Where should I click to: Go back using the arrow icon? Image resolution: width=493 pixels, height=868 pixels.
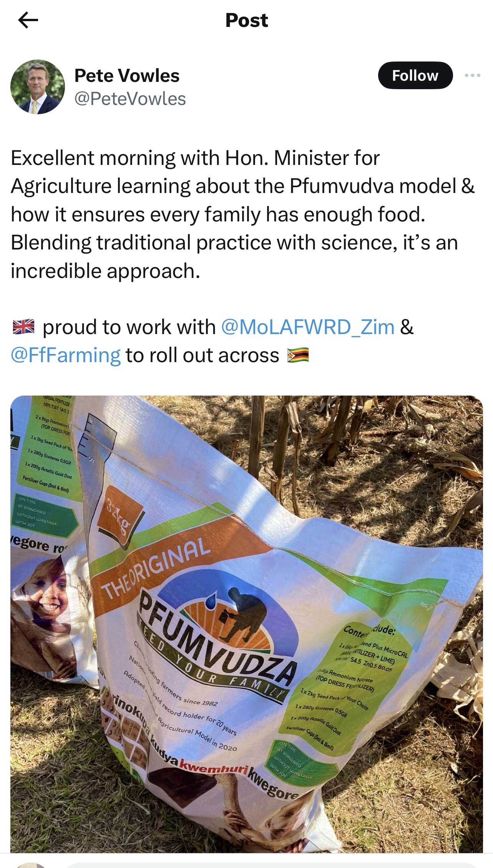pyautogui.click(x=28, y=20)
